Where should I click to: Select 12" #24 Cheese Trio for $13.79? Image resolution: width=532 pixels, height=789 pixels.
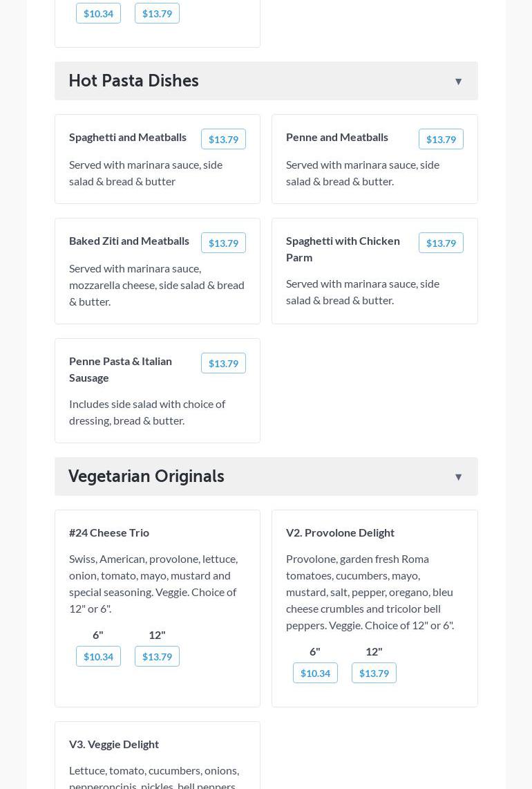(x=157, y=656)
